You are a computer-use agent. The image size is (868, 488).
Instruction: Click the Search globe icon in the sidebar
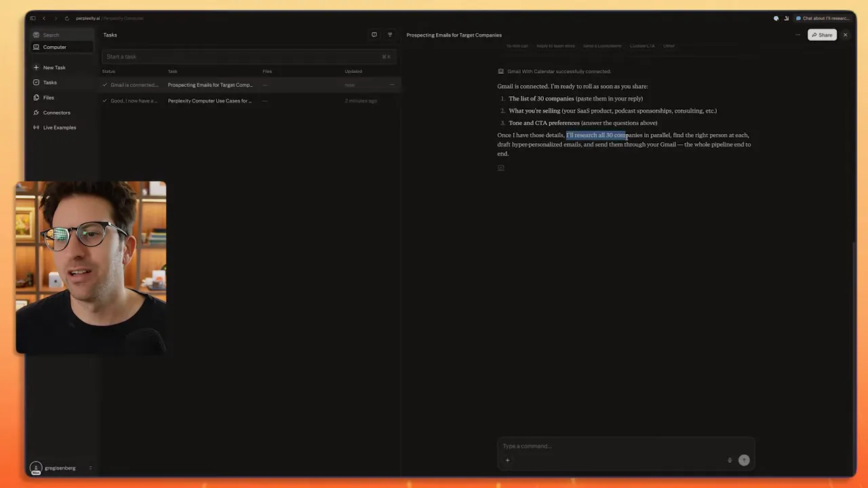click(x=37, y=35)
